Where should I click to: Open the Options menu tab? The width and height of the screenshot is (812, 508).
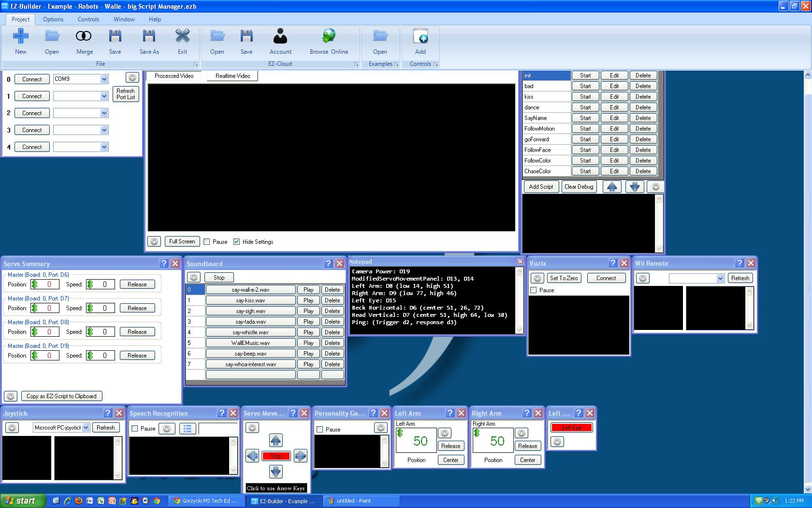[x=53, y=19]
